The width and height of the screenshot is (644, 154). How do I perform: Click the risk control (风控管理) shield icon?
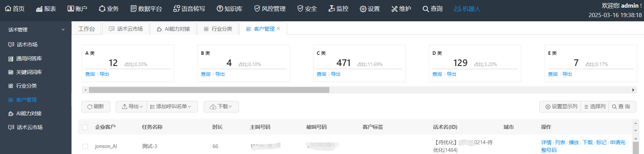[x=257, y=9]
